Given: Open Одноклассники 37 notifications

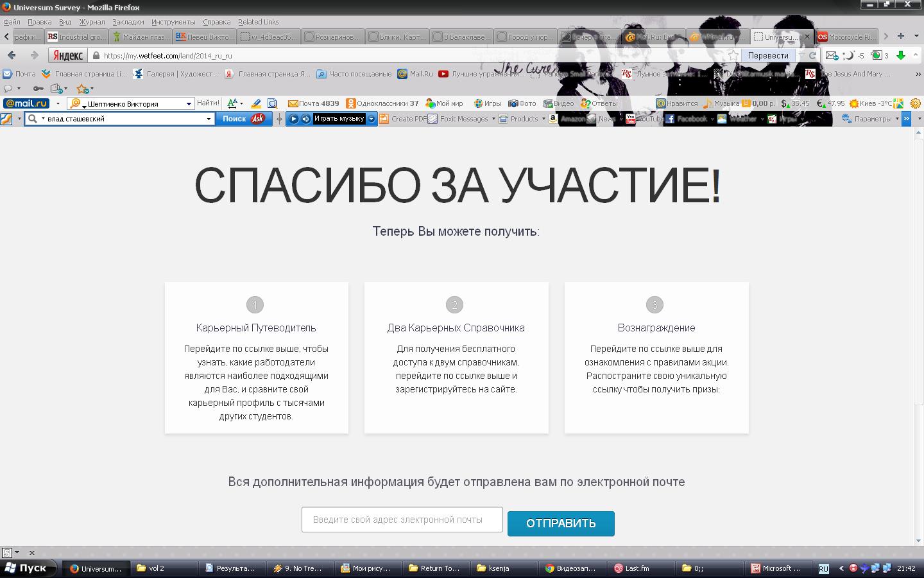Looking at the screenshot, I should [x=382, y=103].
